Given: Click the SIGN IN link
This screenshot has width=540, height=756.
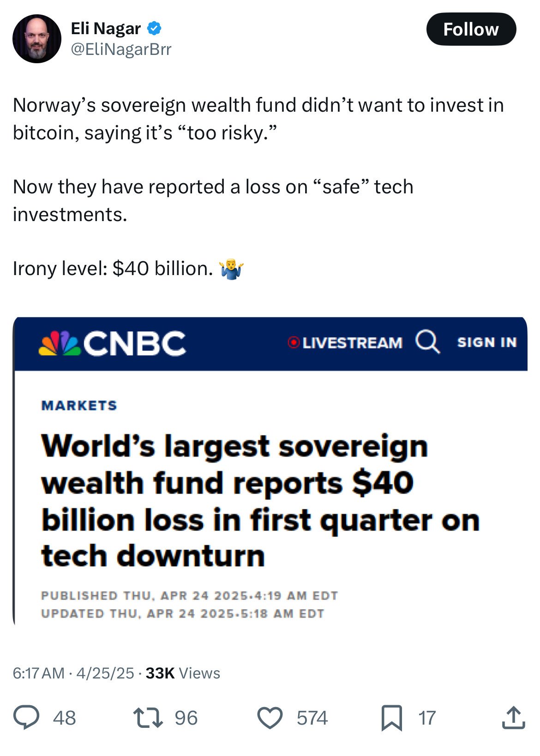Looking at the screenshot, I should pyautogui.click(x=487, y=342).
